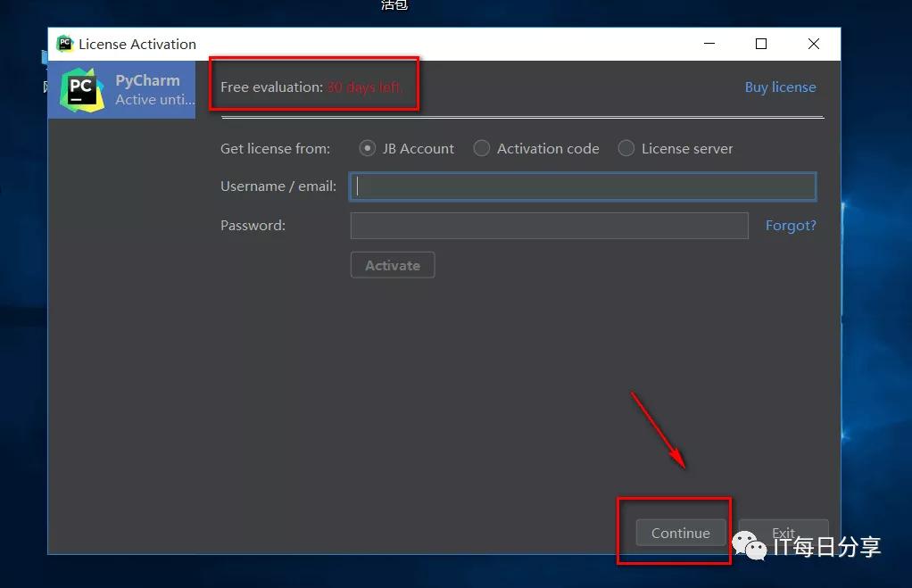Open the Buy license link

(780, 87)
